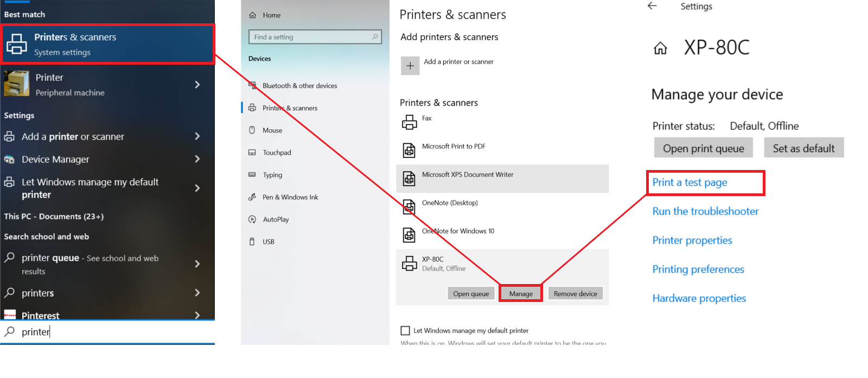Open Printers & scanners best match result

pyautogui.click(x=107, y=44)
